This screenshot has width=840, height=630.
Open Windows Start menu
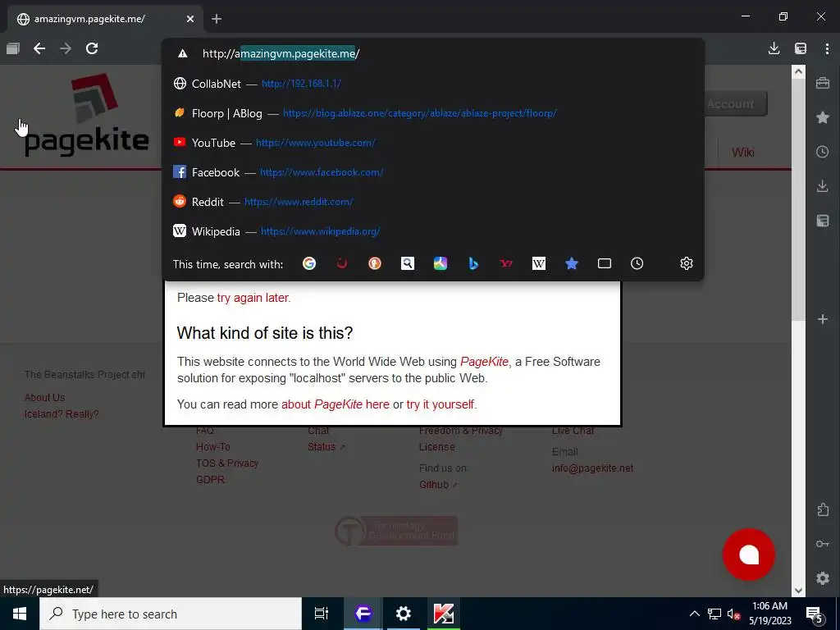[x=20, y=614]
